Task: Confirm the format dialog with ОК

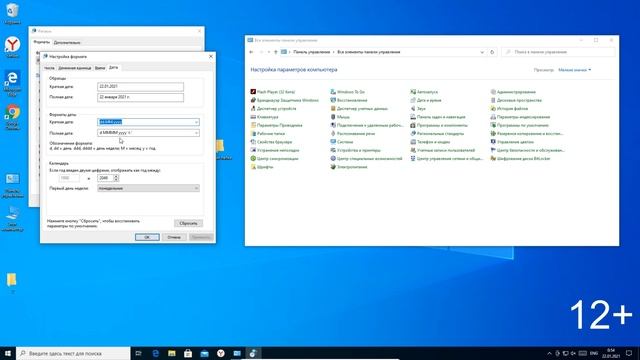Action: pyautogui.click(x=147, y=237)
